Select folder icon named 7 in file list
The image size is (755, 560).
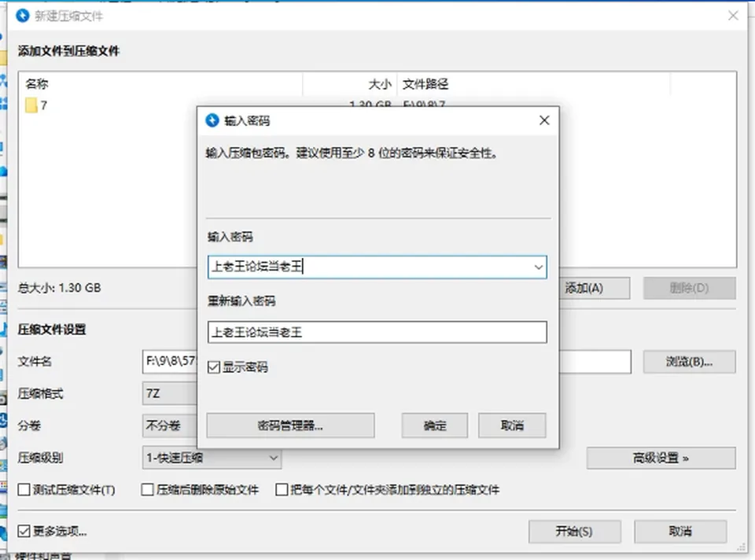point(31,105)
